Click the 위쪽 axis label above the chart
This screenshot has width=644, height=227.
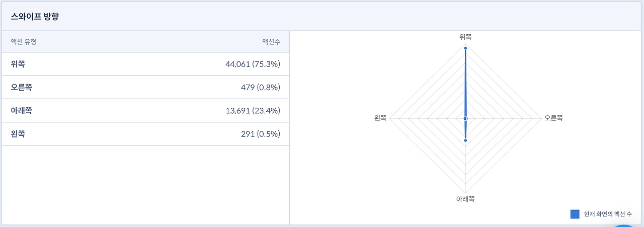coord(465,37)
